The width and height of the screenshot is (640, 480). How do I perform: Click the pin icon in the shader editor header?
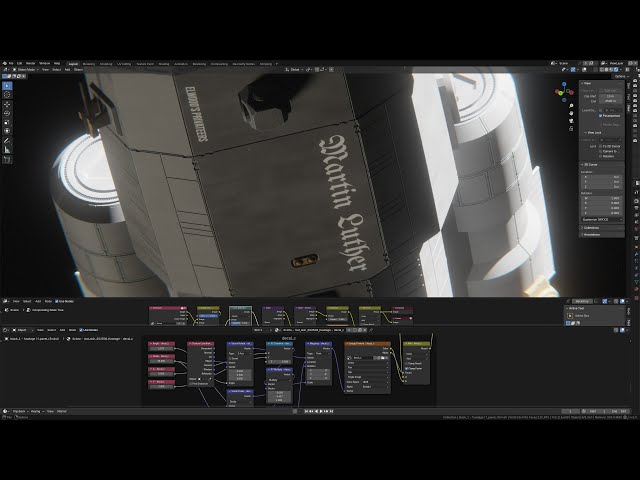coord(371,330)
